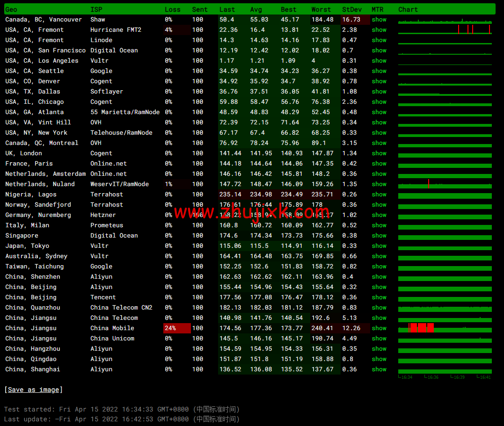Click the Geo column header

point(11,9)
